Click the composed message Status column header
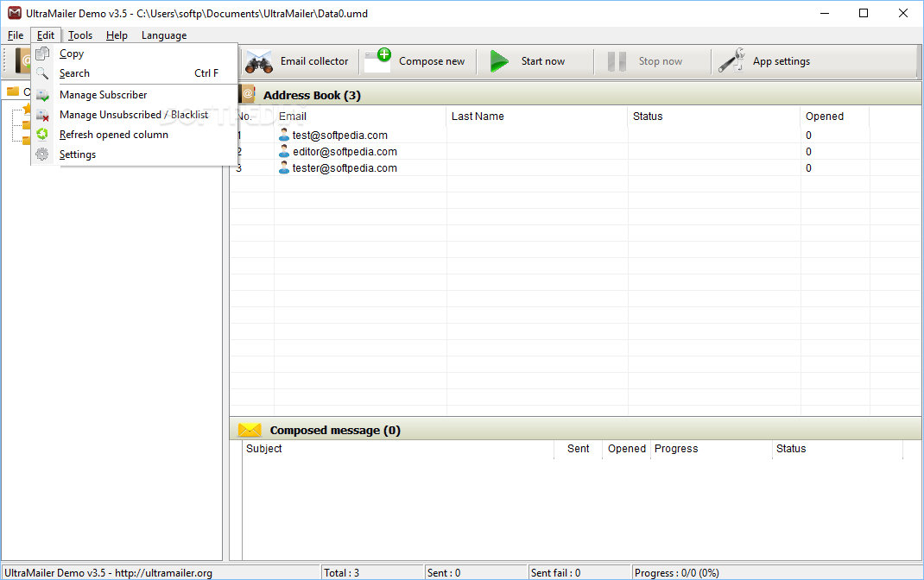 838,449
